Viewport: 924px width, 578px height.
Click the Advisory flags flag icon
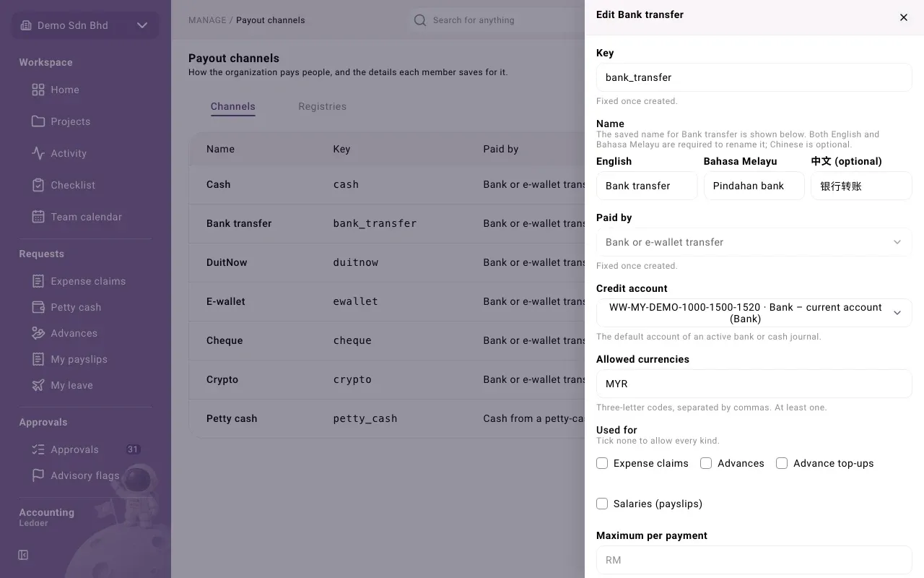coord(38,475)
